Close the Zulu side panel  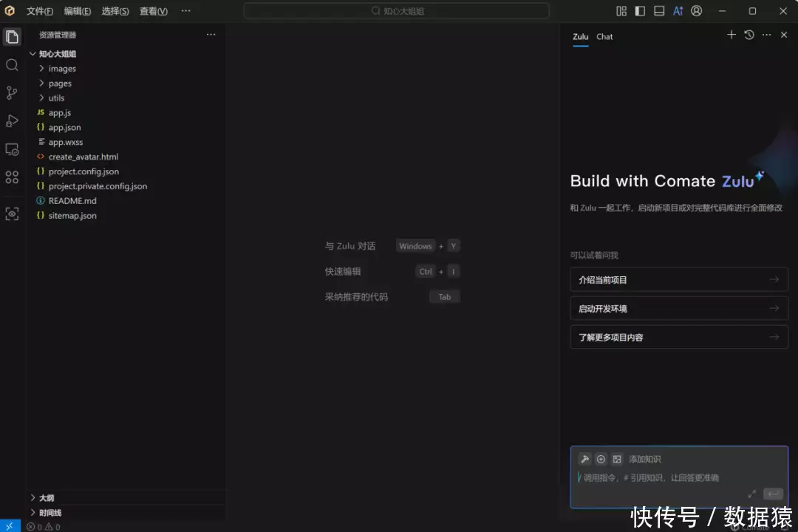click(784, 35)
